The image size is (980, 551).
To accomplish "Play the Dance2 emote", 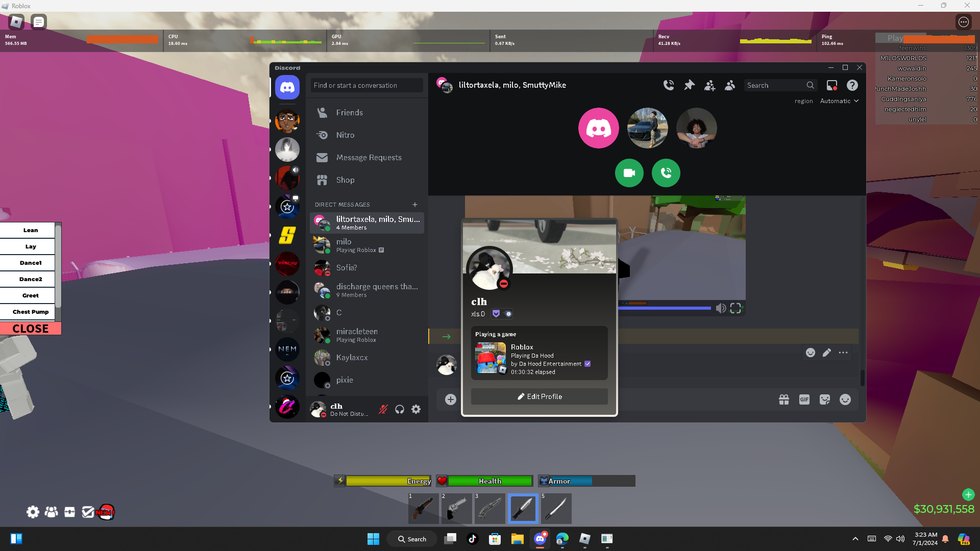I will (31, 279).
